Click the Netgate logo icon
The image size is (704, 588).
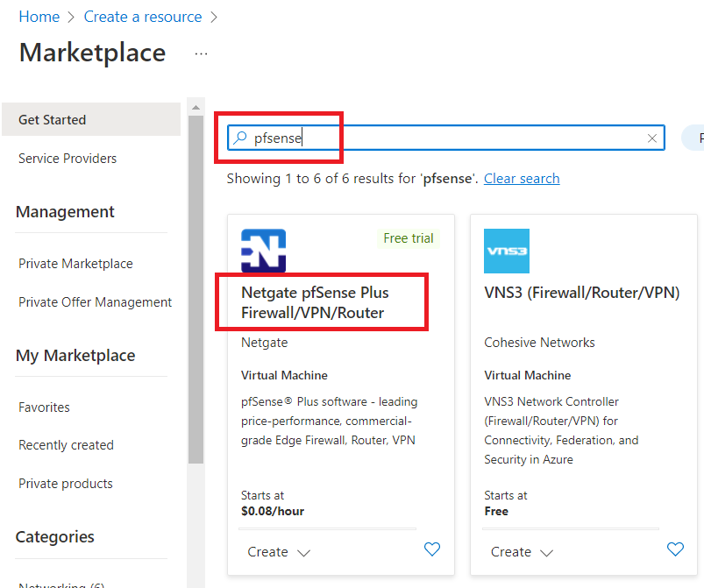[263, 251]
